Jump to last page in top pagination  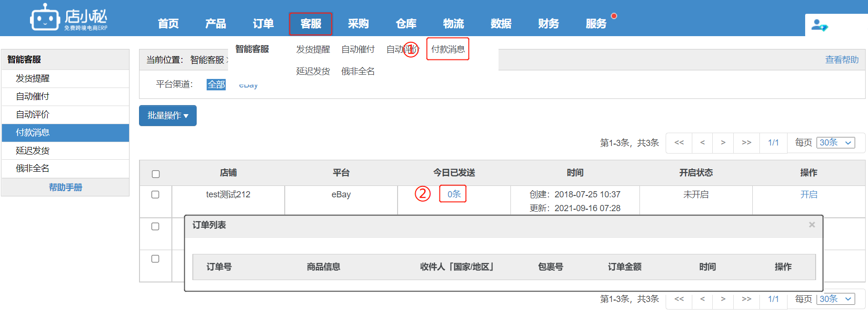click(x=746, y=143)
